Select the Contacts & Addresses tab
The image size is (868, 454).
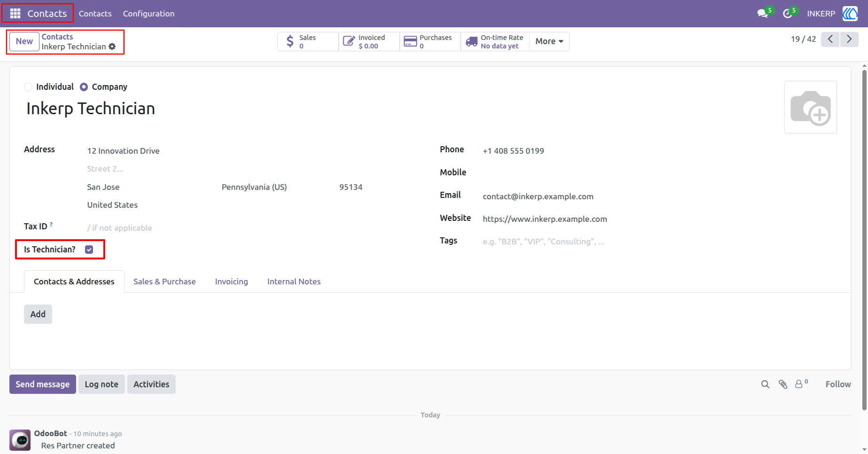click(x=74, y=282)
